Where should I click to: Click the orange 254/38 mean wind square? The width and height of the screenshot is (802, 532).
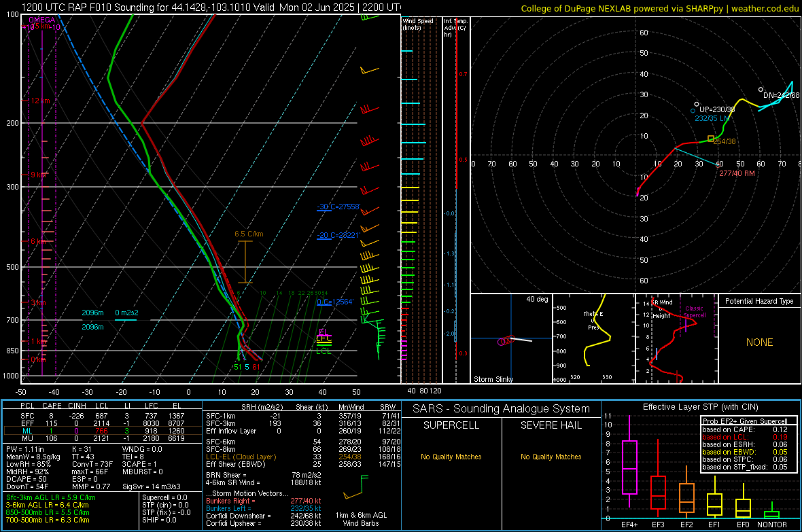tap(711, 139)
